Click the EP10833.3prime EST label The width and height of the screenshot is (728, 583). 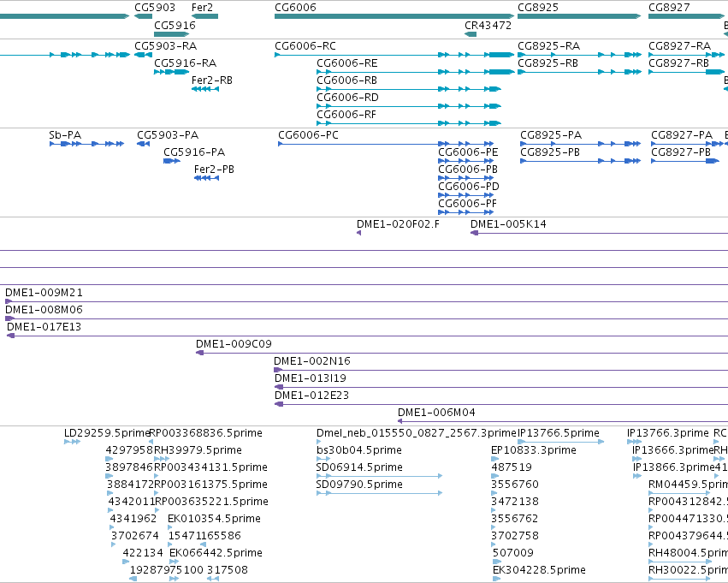tap(534, 450)
